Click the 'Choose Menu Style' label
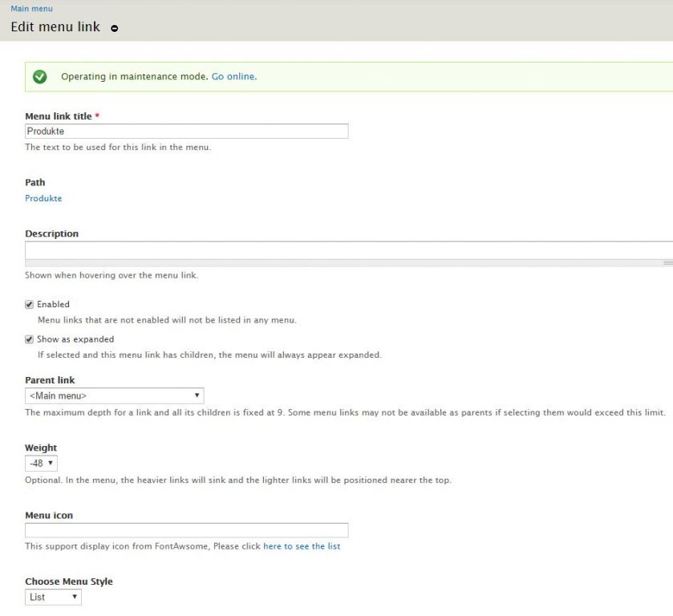The height and width of the screenshot is (616, 673). tap(69, 582)
